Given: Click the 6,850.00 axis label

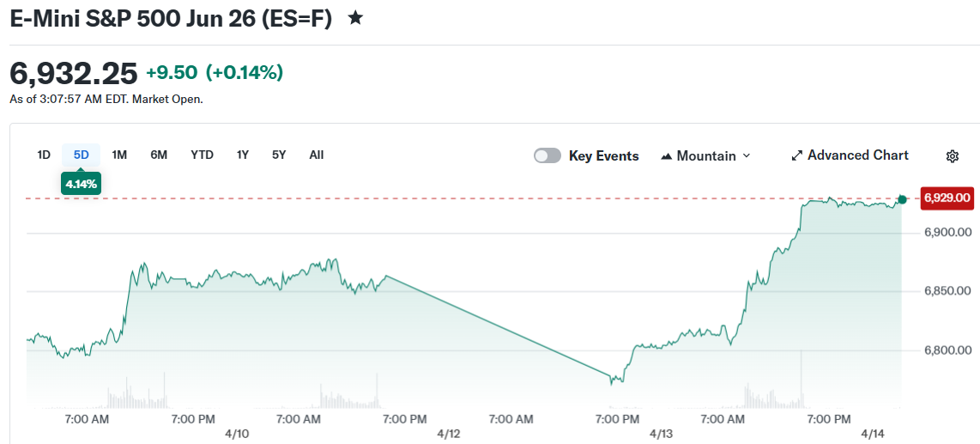Looking at the screenshot, I should pyautogui.click(x=947, y=291).
